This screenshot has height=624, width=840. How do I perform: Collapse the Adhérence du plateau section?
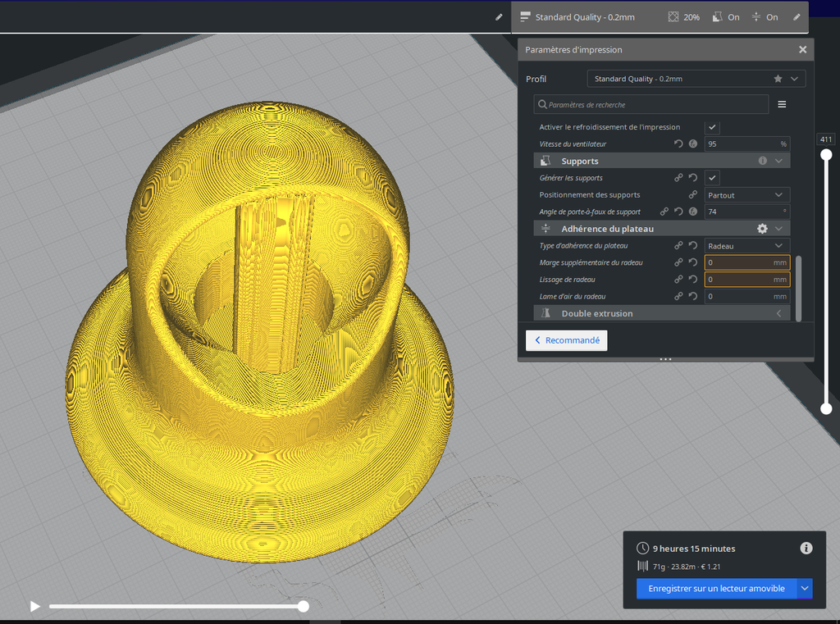coord(779,228)
